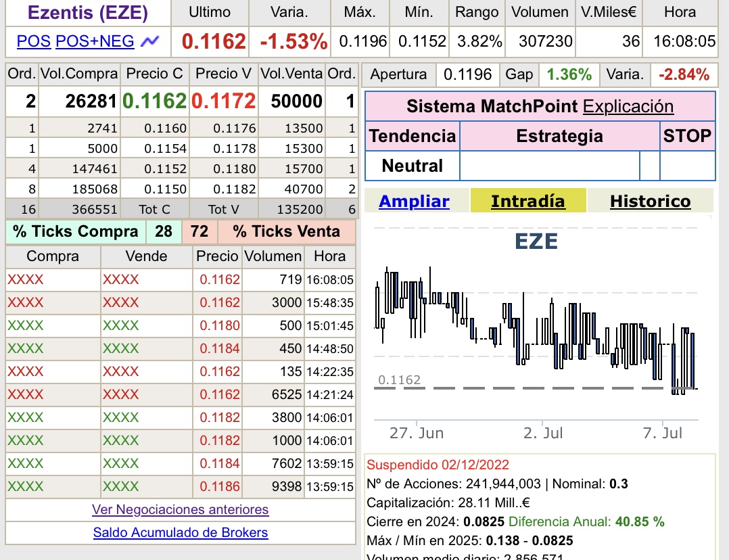
Task: Click the Neutral tendency cell
Action: point(413,166)
